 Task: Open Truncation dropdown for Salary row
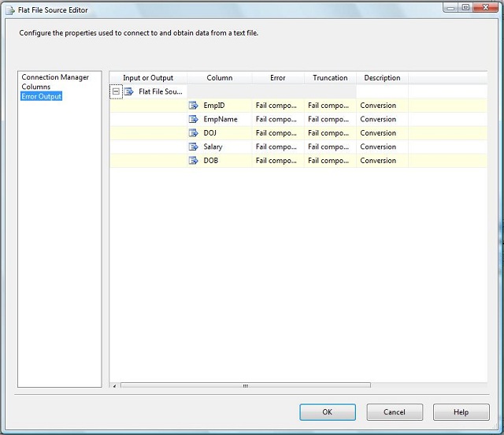pyautogui.click(x=329, y=147)
